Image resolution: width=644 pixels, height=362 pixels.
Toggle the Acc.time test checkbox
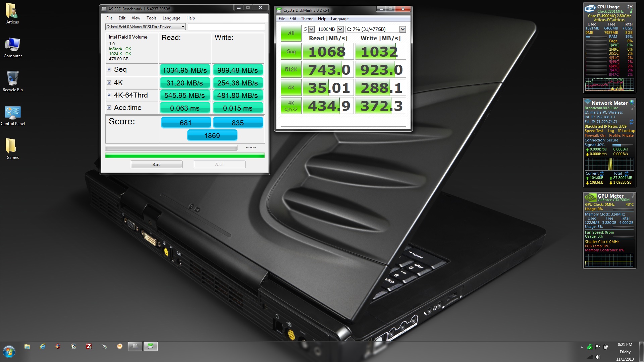(x=109, y=108)
